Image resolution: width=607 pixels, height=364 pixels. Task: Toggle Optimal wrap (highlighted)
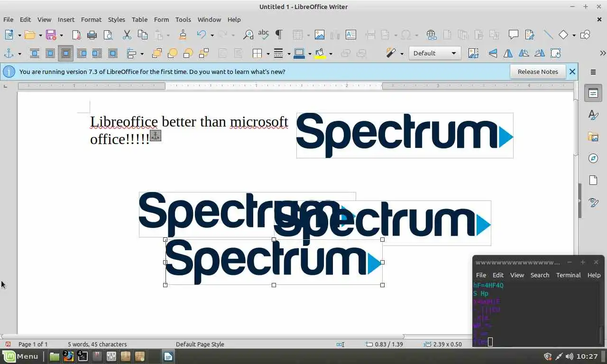pyautogui.click(x=66, y=53)
